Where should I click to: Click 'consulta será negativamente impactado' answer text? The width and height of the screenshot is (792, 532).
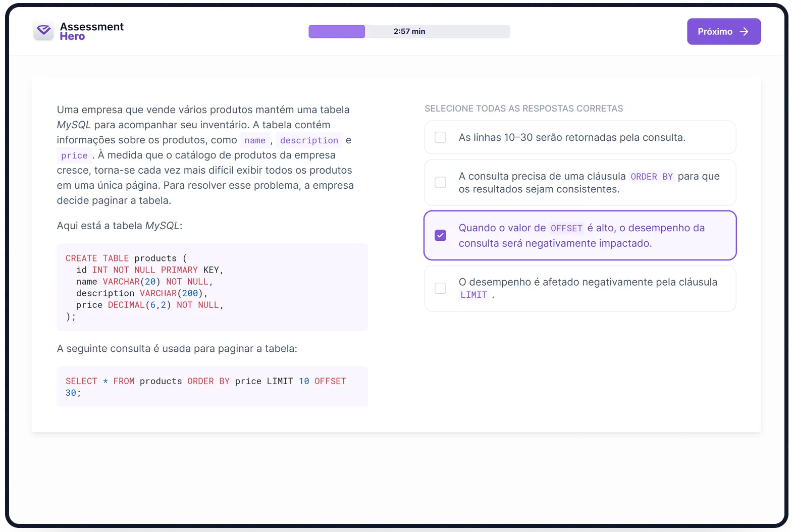click(x=555, y=243)
